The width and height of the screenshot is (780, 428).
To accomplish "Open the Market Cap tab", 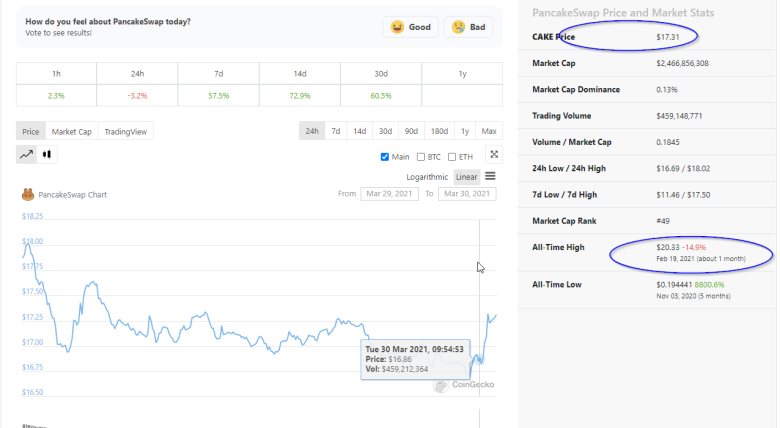I will (71, 131).
